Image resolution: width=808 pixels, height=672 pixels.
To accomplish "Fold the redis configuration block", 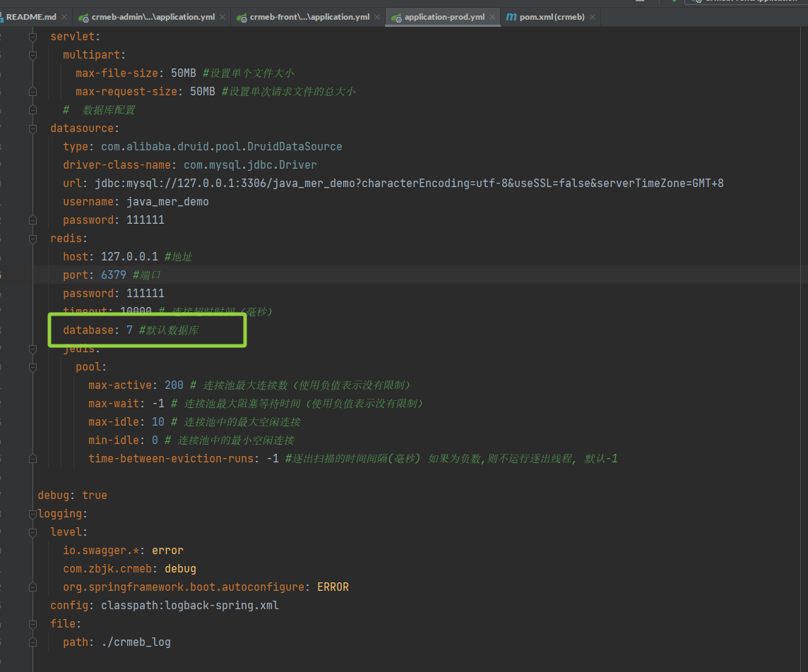I will point(32,239).
